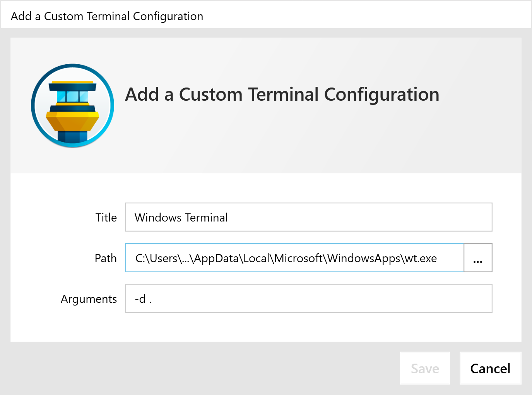Click the Title field label
532x395 pixels.
point(106,218)
